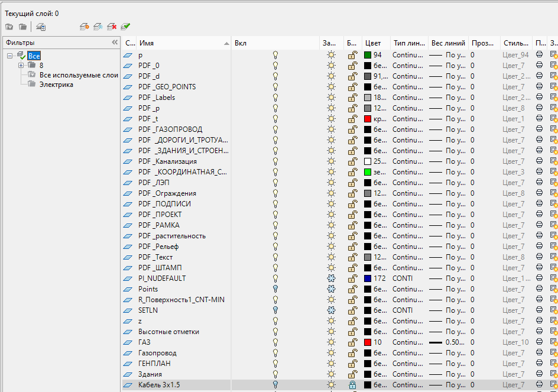
Task: Select the R_Поверхность1_CNT-MIN layer
Action: click(181, 300)
